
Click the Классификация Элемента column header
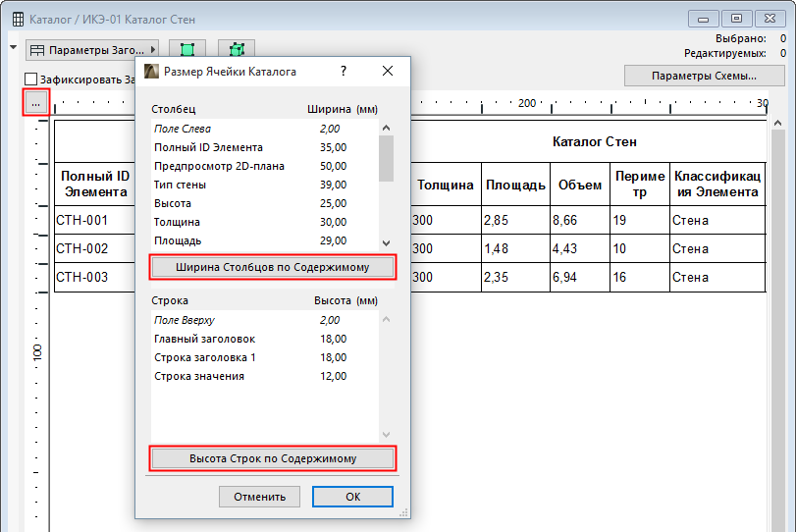[x=717, y=185]
